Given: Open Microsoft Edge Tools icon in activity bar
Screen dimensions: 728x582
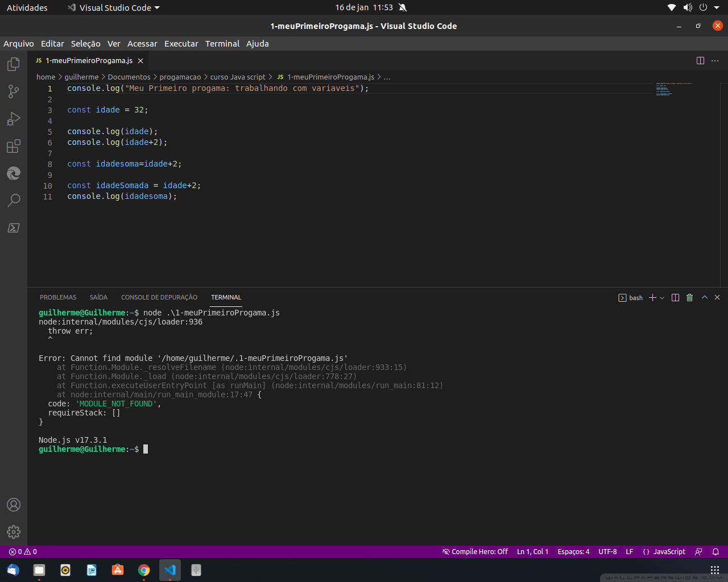Looking at the screenshot, I should [14, 173].
